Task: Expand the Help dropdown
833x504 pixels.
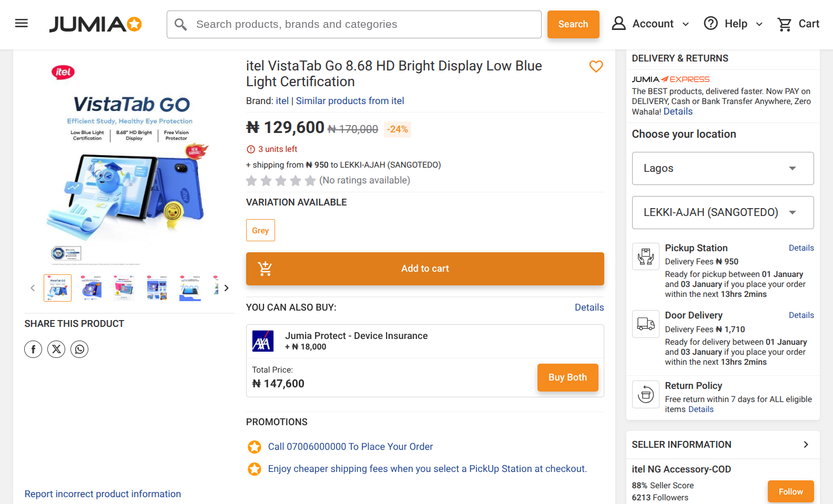Action: tap(733, 24)
